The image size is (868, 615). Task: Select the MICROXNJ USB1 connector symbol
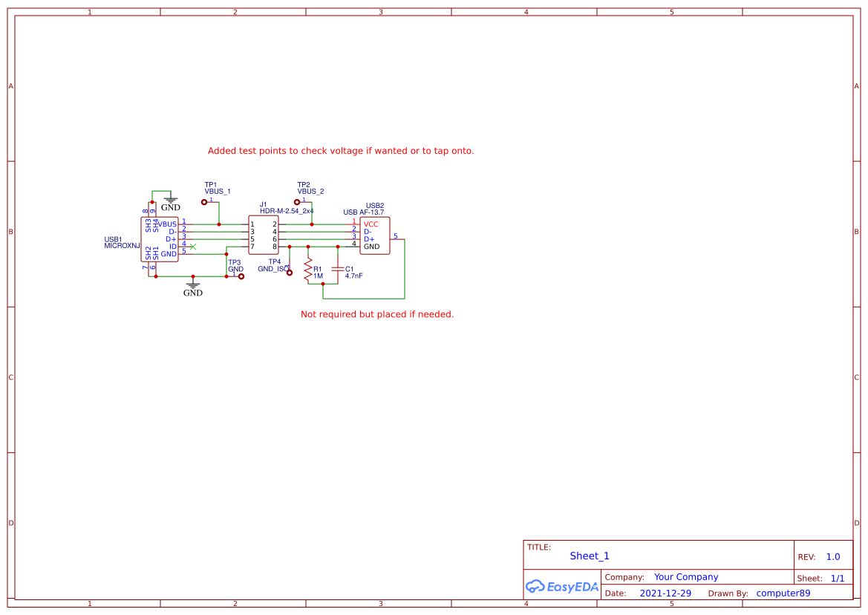tap(160, 238)
